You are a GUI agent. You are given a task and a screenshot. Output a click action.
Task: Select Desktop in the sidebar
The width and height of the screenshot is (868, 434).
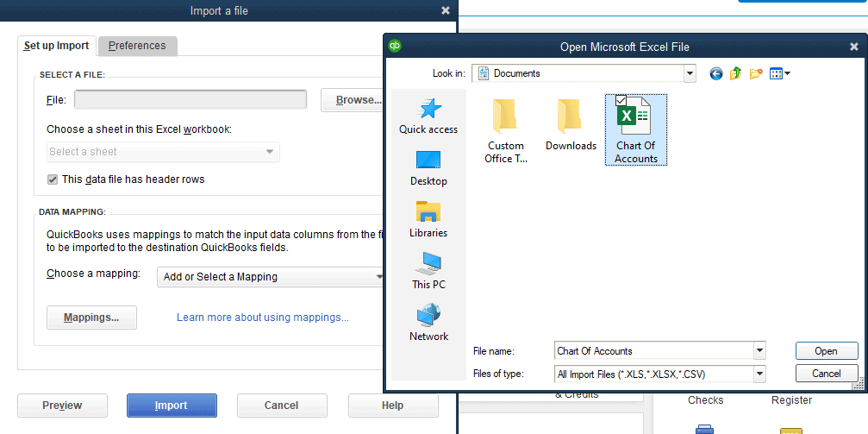point(428,168)
